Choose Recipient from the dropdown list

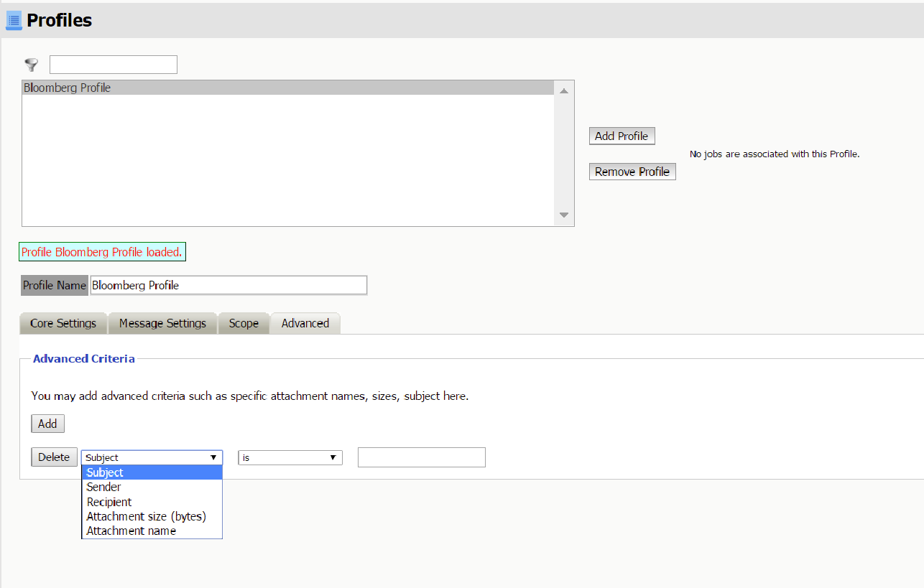tap(152, 502)
